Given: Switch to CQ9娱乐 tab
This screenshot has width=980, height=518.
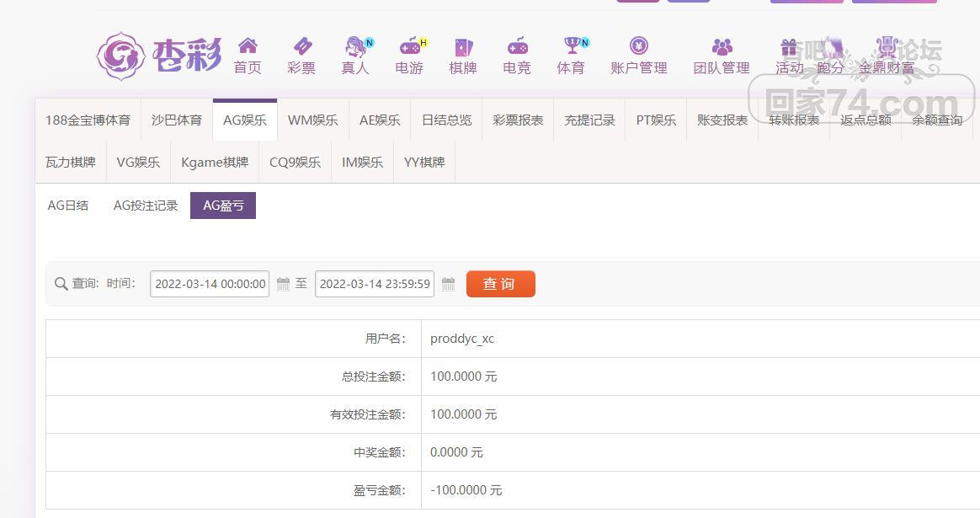Looking at the screenshot, I should click(295, 163).
